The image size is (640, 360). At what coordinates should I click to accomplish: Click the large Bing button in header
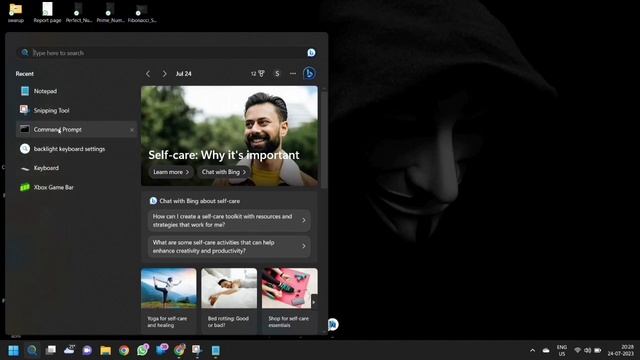click(x=309, y=73)
